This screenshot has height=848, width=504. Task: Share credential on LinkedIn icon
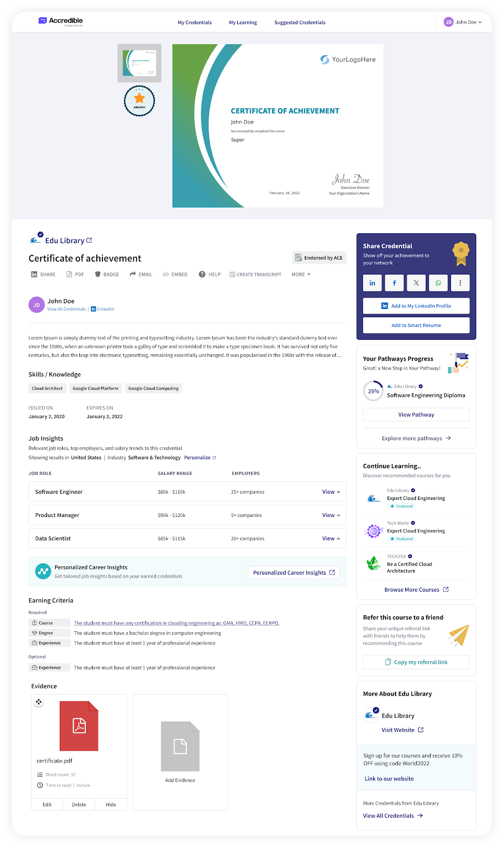[372, 283]
